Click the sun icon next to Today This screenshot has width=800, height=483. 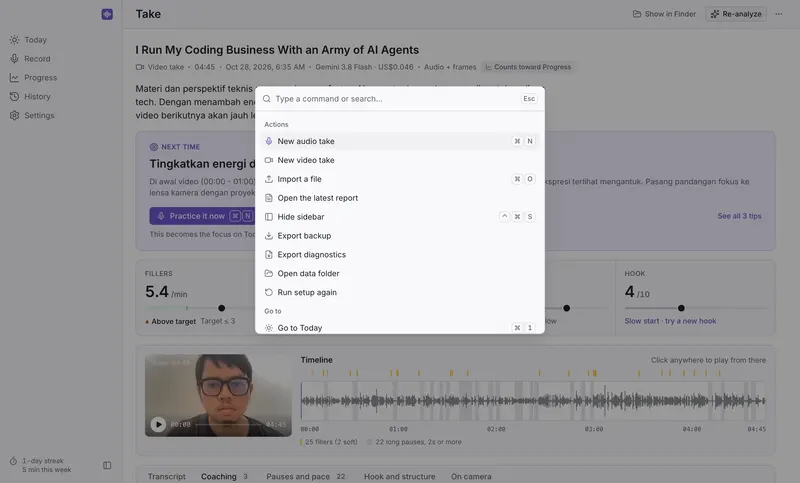click(x=14, y=40)
